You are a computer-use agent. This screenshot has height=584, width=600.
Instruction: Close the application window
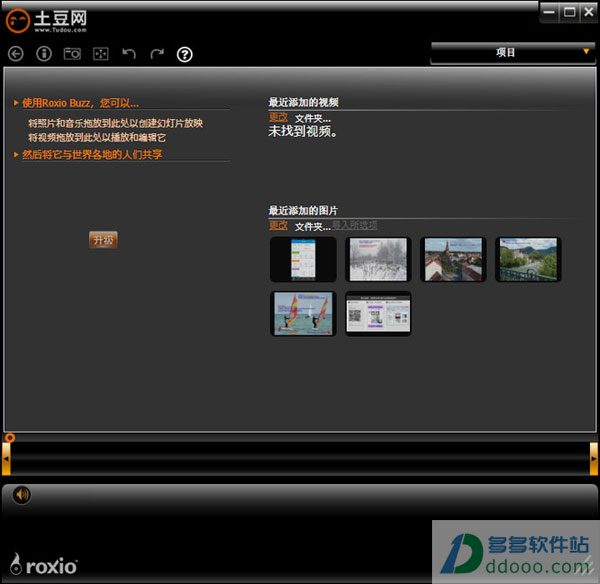pyautogui.click(x=589, y=12)
